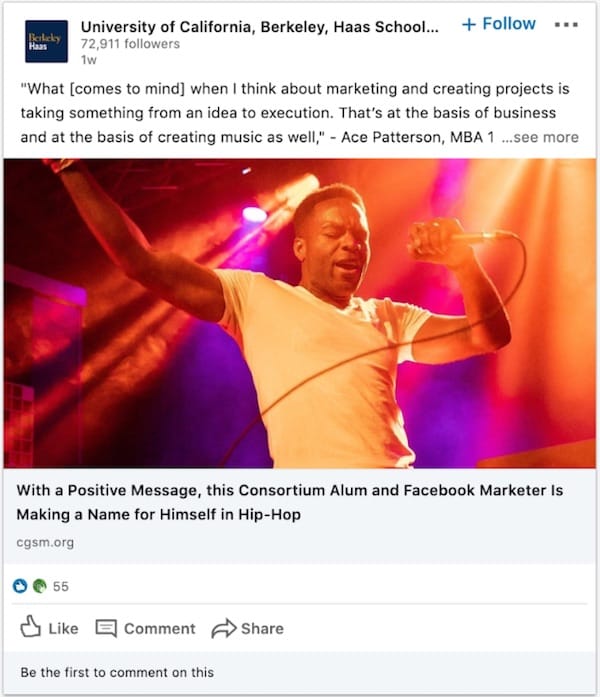Expand post text with "see more"
This screenshot has height=697, width=600.
click(540, 137)
